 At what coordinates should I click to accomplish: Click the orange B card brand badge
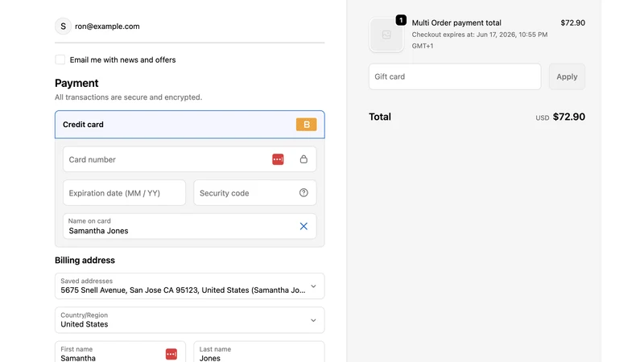click(x=307, y=125)
